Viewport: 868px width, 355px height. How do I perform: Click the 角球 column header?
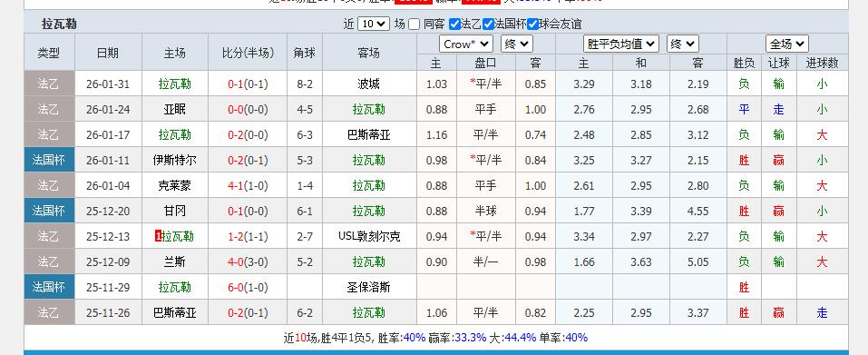[305, 54]
